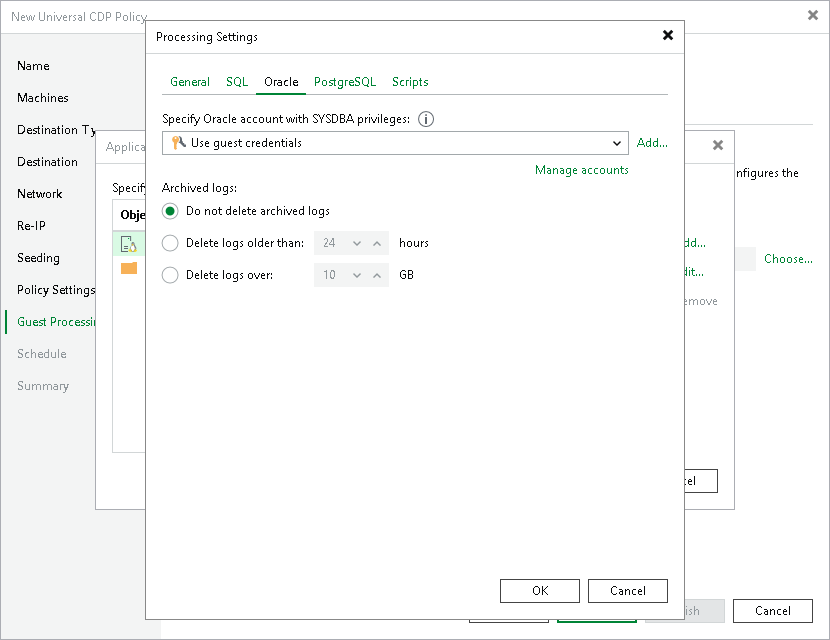The height and width of the screenshot is (640, 830).
Task: Go to the Machines wizard step
Action: tap(43, 98)
